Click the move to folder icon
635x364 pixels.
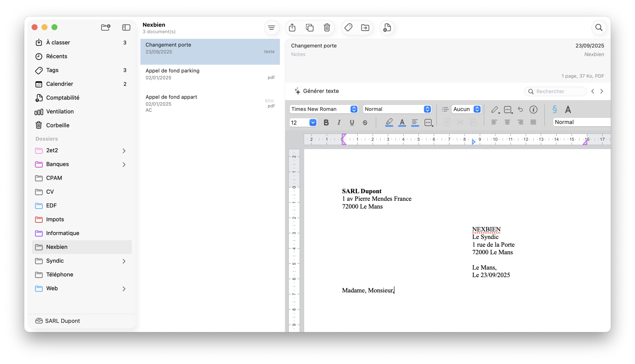[365, 27]
